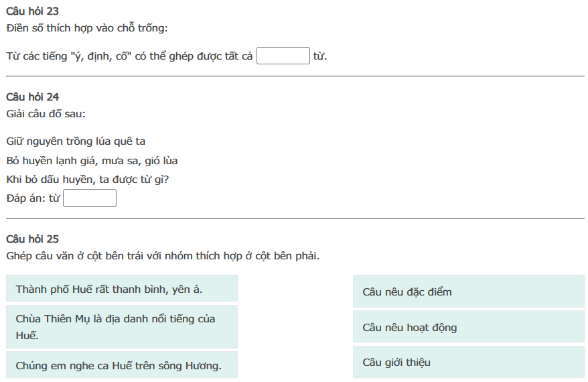The width and height of the screenshot is (588, 382).
Task: Click the 'Câu hỏi 24' heading
Action: pyautogui.click(x=33, y=97)
